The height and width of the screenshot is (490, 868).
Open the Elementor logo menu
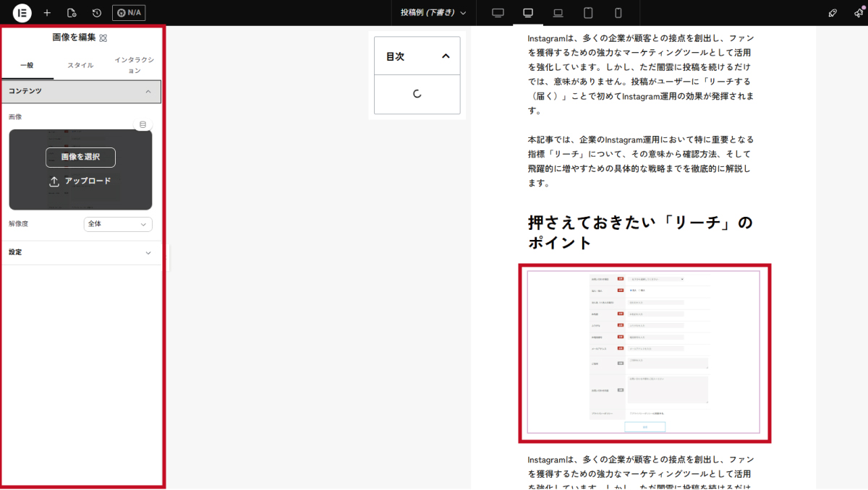click(x=22, y=13)
